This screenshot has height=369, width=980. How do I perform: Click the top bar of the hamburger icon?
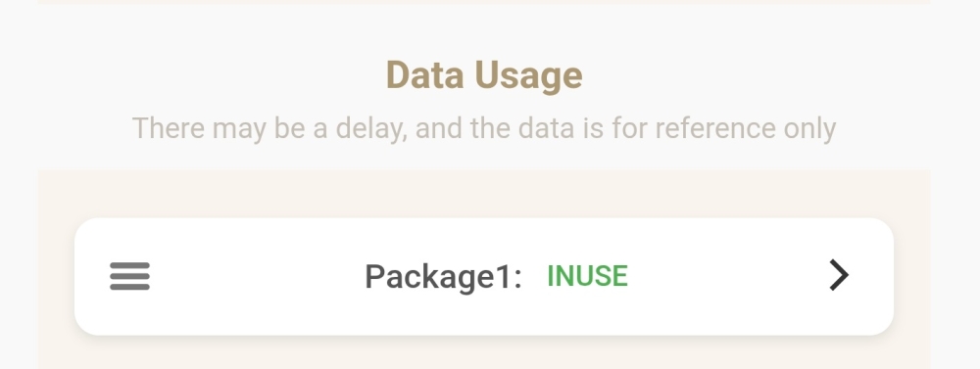130,265
